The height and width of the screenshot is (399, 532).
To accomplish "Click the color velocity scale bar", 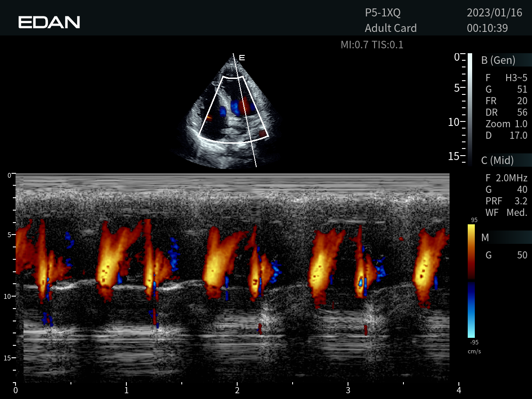I will [x=471, y=281].
